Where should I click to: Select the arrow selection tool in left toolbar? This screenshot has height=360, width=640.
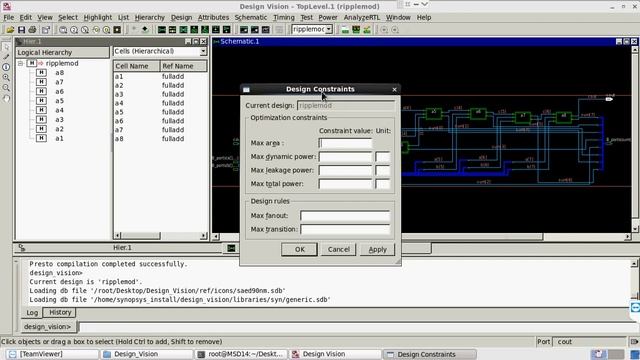(6, 47)
